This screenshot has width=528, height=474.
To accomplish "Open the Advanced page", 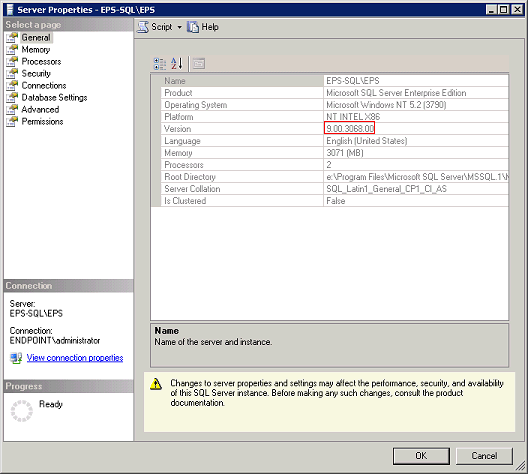I will coord(40,109).
